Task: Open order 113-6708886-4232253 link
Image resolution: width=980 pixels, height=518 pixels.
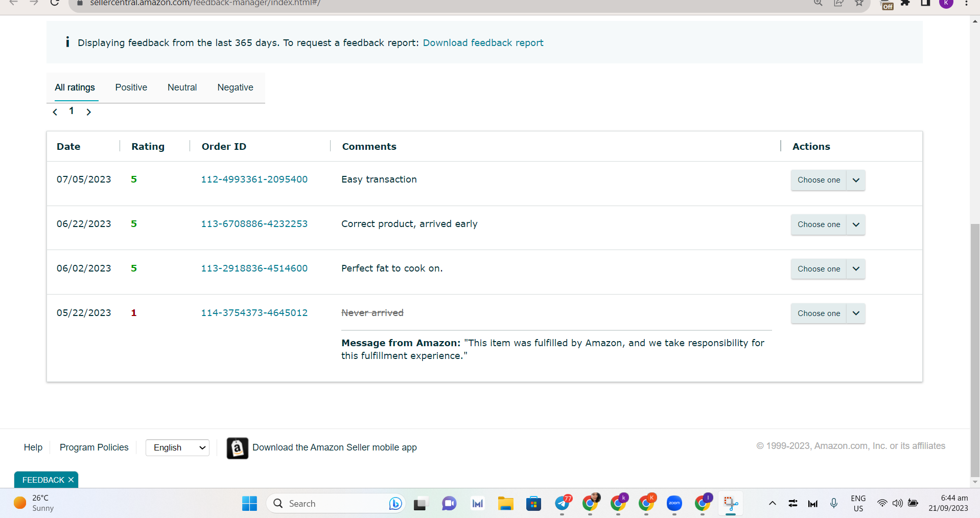Action: point(254,224)
